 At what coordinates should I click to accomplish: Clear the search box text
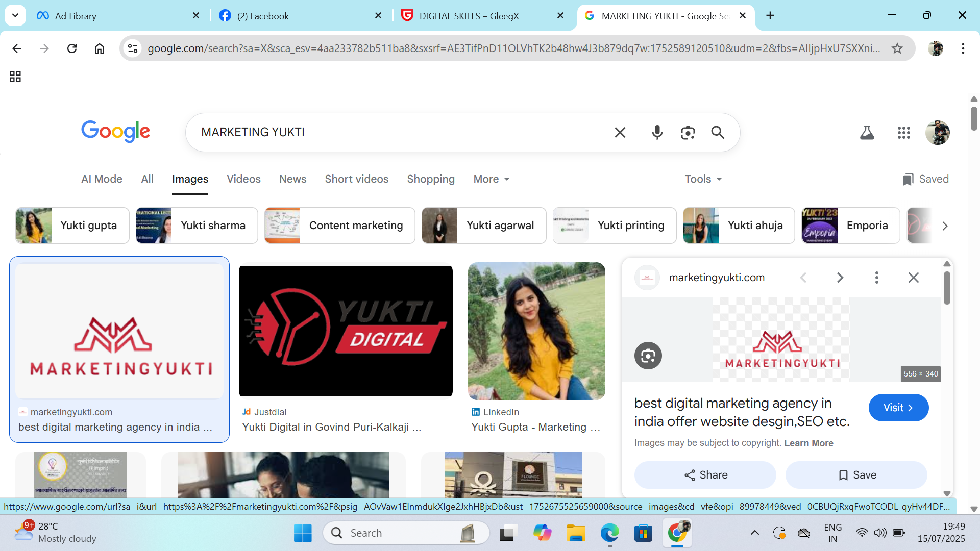coord(620,133)
